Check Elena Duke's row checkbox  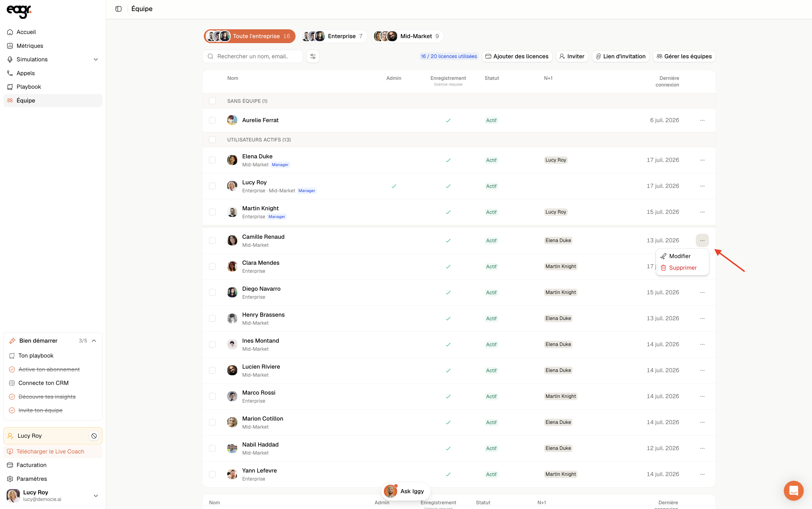point(212,160)
